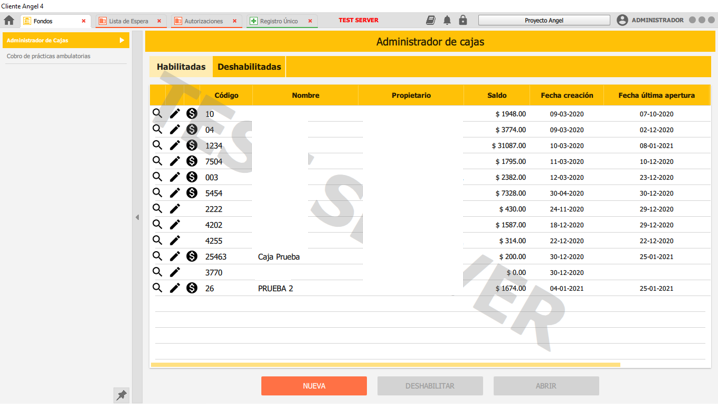
Task: Edit caja 1234 with pencil icon
Action: point(175,146)
